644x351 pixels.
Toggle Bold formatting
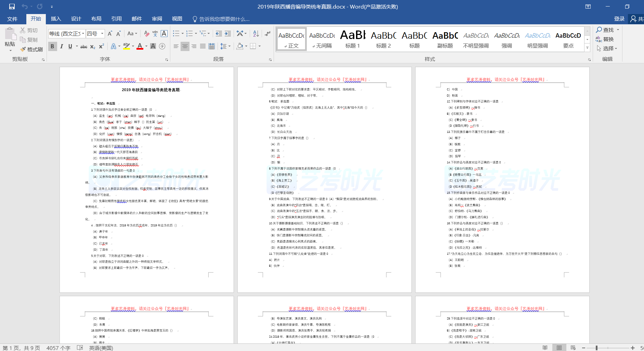pyautogui.click(x=52, y=46)
